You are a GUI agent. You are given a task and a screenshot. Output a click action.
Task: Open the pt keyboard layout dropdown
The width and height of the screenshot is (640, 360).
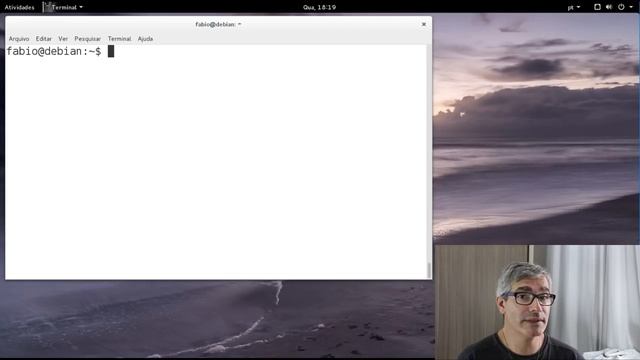pos(574,7)
